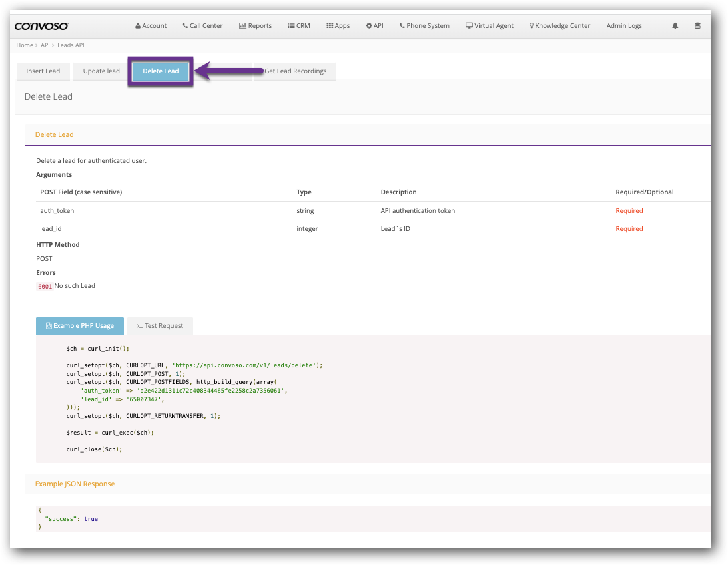Click the 'string' type cell
The height and width of the screenshot is (565, 728).
tap(305, 210)
